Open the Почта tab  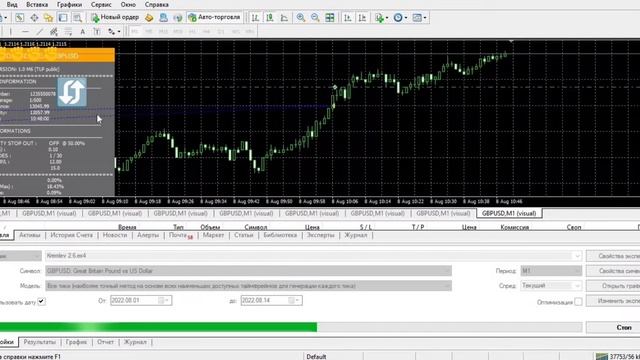[180, 235]
